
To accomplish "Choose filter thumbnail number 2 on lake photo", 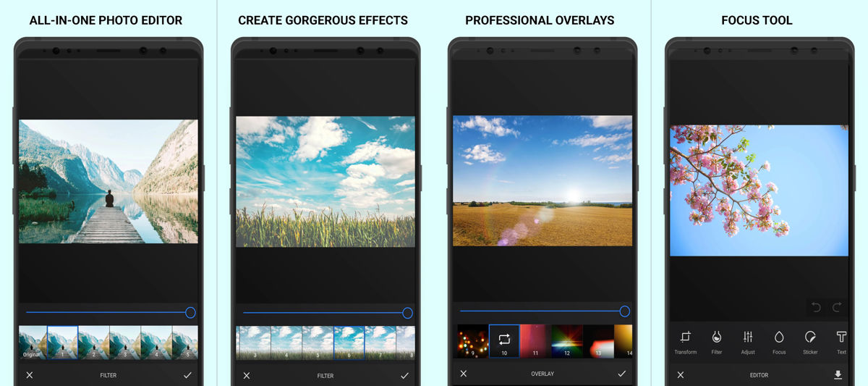I will (x=93, y=342).
